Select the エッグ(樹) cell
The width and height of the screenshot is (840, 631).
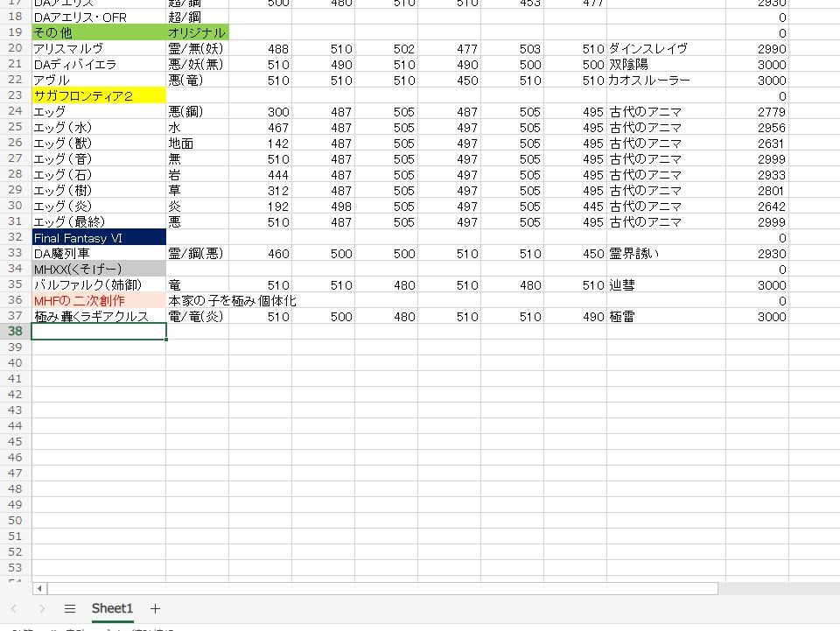click(99, 190)
